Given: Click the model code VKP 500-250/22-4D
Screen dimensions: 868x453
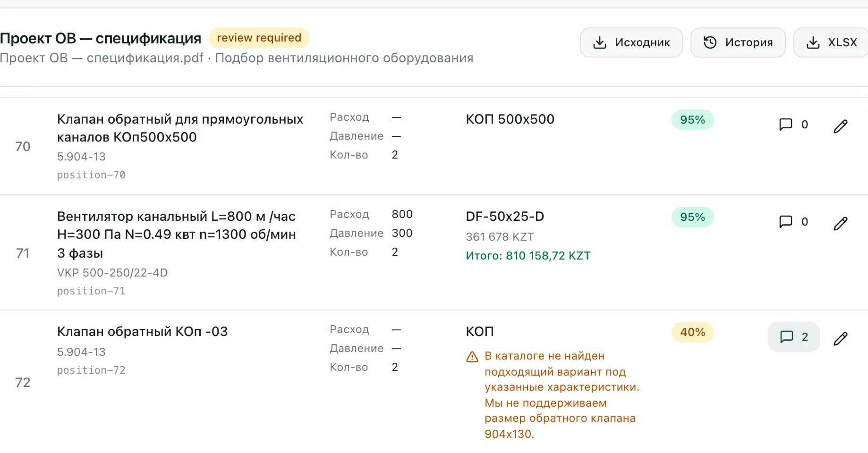Looking at the screenshot, I should tap(112, 273).
